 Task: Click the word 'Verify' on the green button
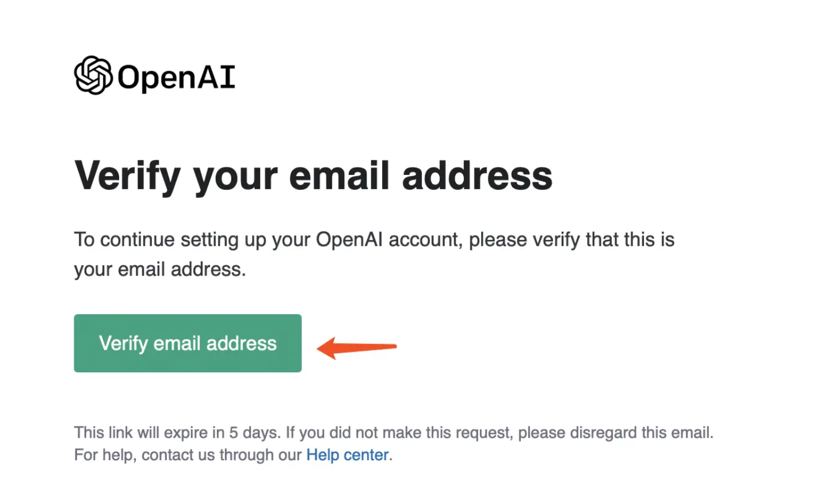(124, 344)
